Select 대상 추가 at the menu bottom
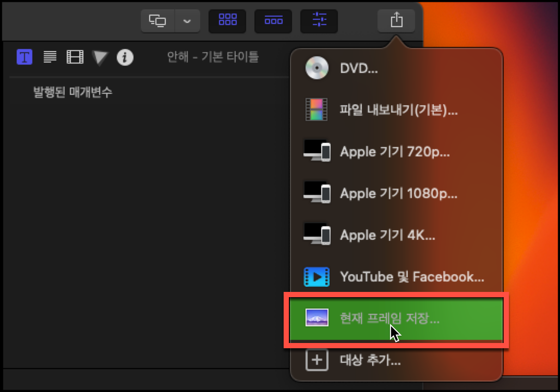The image size is (560, 392). click(370, 360)
